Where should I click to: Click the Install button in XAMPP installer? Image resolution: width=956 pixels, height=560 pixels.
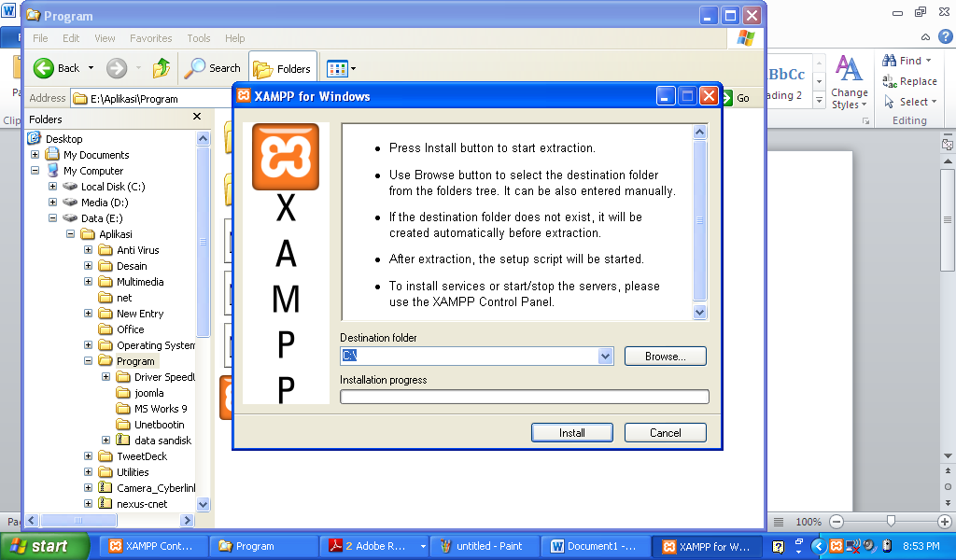[572, 433]
